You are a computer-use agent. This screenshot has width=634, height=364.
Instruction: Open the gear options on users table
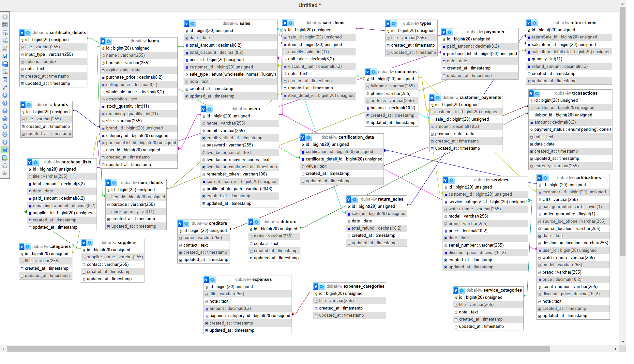tap(209, 109)
